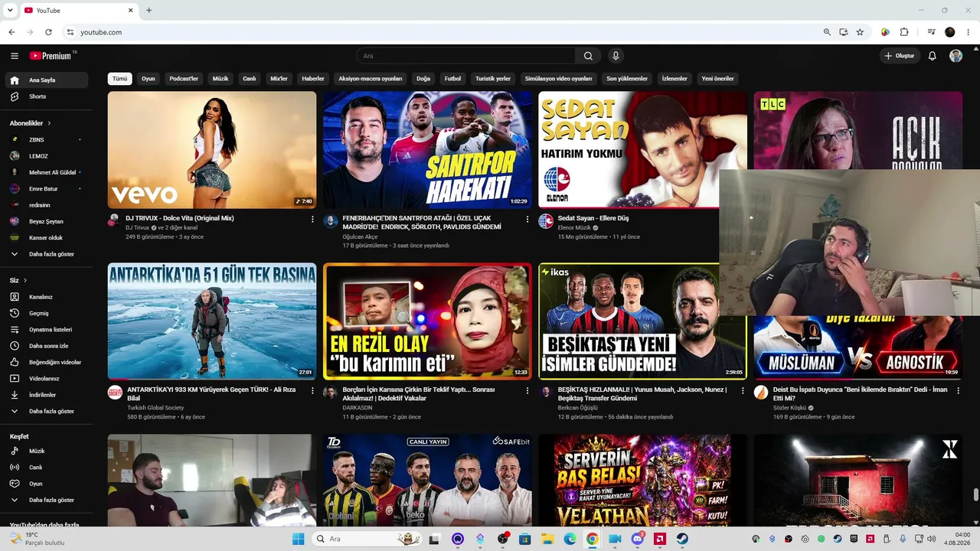Image resolution: width=980 pixels, height=551 pixels.
Task: Open Oğulcan Akçe channel link
Action: pyautogui.click(x=360, y=237)
